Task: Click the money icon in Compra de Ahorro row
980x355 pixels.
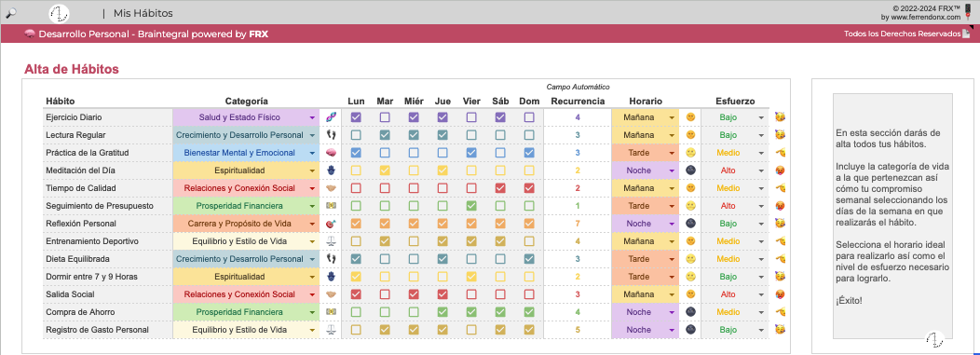Action: point(331,312)
